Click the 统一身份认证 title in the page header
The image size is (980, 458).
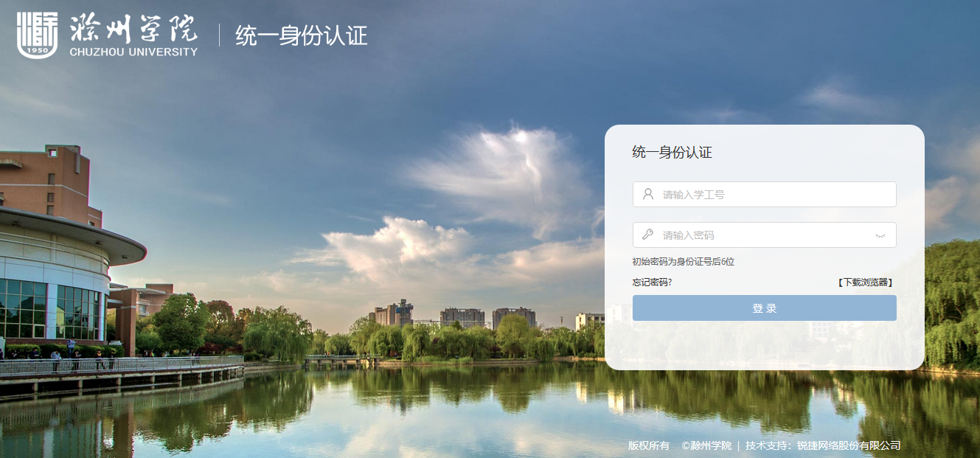(x=301, y=35)
